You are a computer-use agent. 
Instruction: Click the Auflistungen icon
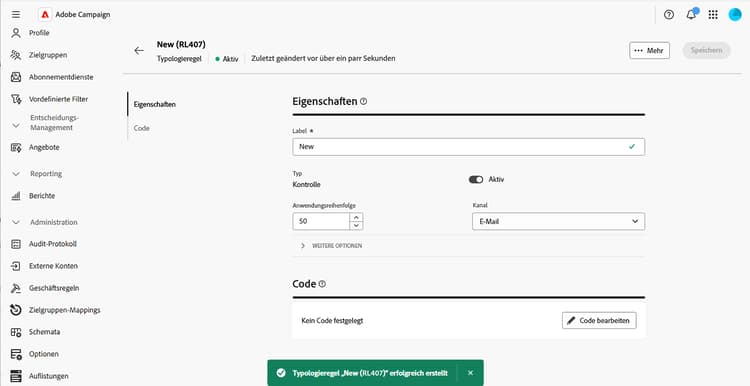coord(16,376)
